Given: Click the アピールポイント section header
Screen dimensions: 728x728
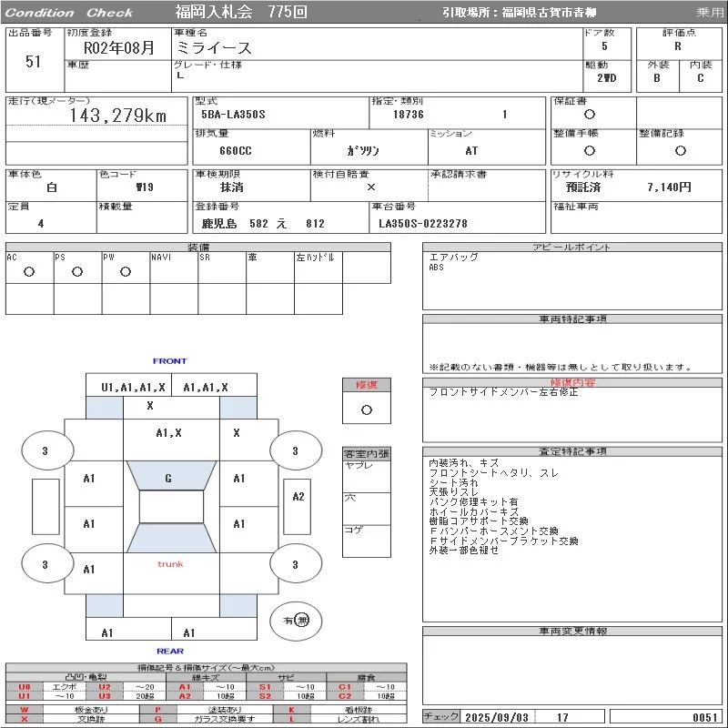Looking at the screenshot, I should coord(572,248).
